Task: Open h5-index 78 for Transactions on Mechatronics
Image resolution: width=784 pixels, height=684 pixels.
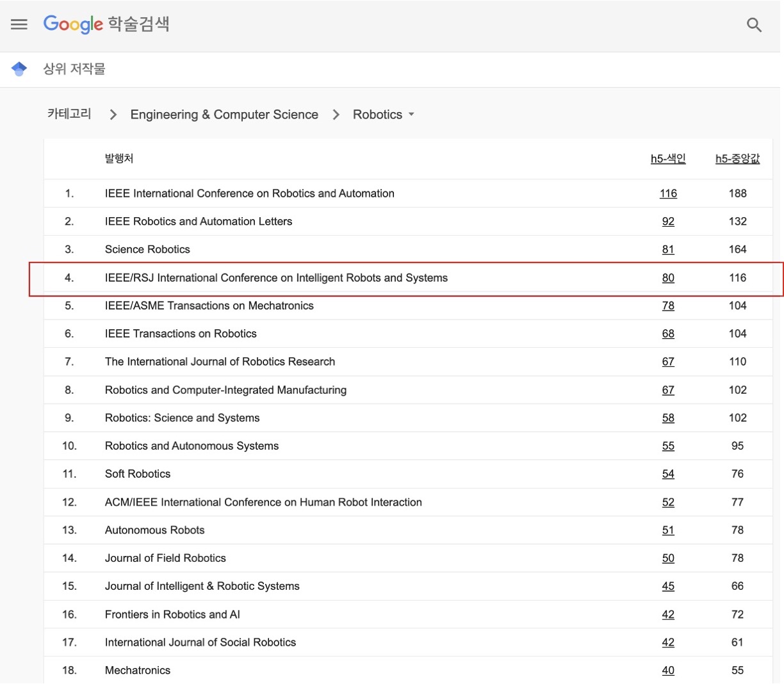Action: 668,305
